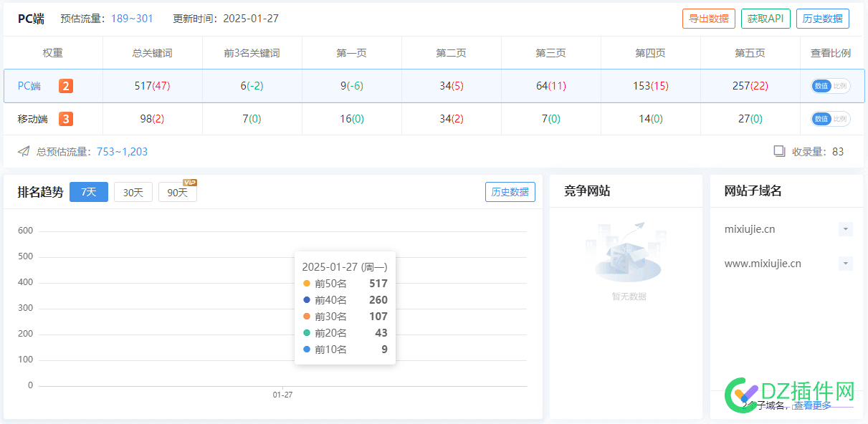Toggle 数值/比例 switch in 移动端 row
The height and width of the screenshot is (424, 868).
pyautogui.click(x=831, y=119)
